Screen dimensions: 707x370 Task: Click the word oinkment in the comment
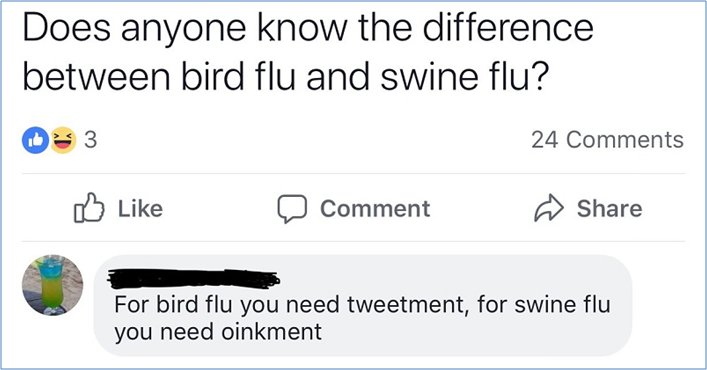(271, 332)
